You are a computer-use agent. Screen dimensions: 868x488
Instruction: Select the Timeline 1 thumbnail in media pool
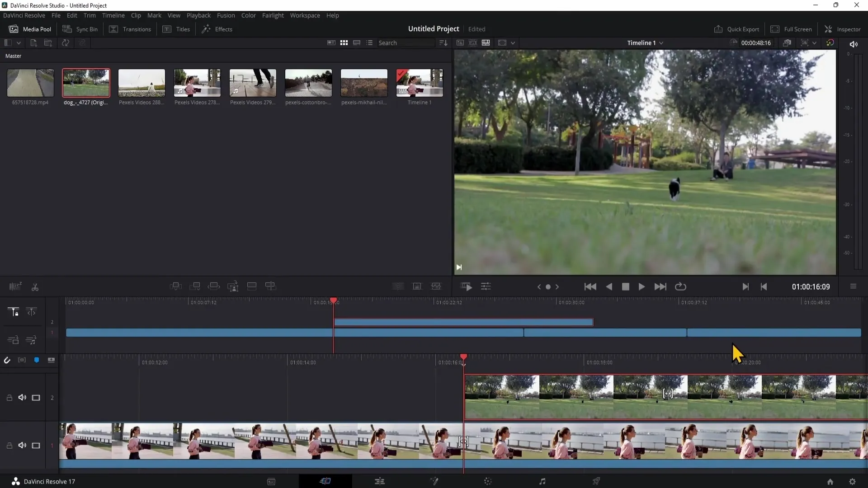pos(420,83)
